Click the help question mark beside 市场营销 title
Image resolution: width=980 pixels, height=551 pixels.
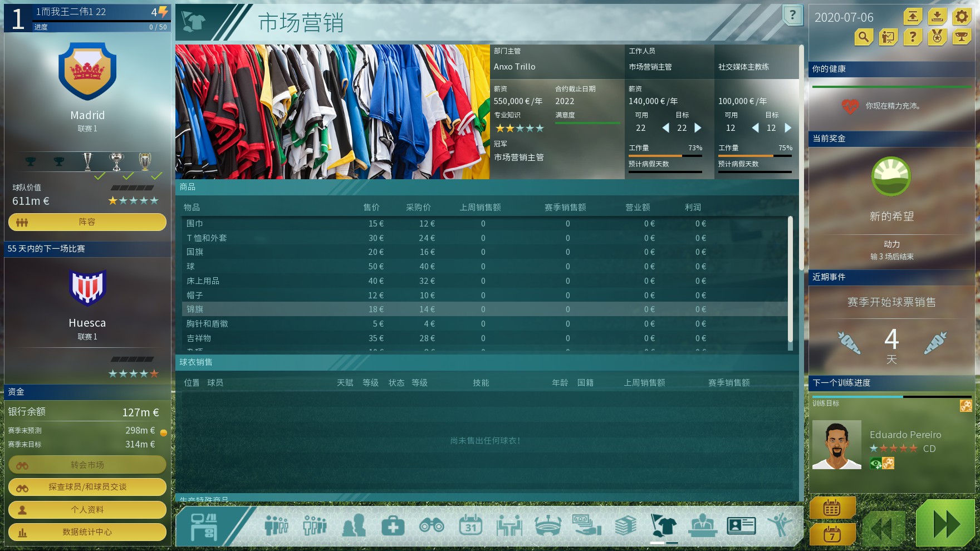coord(792,16)
